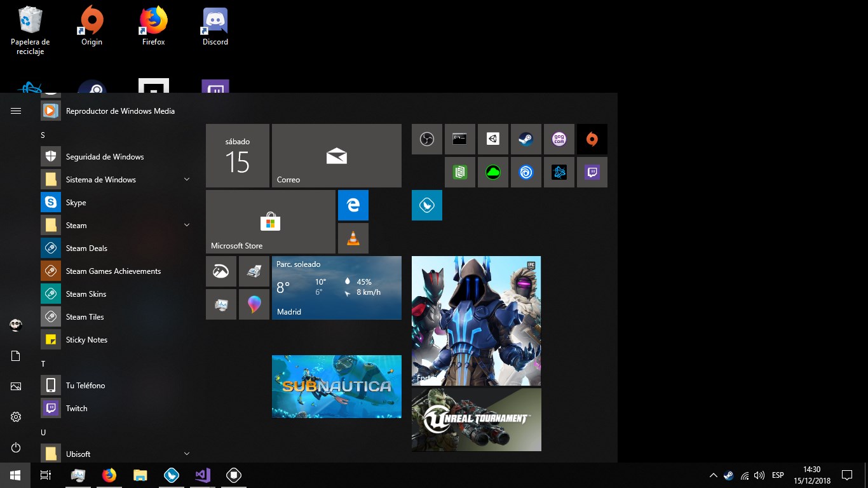Open the green cloud tile

point(493,172)
